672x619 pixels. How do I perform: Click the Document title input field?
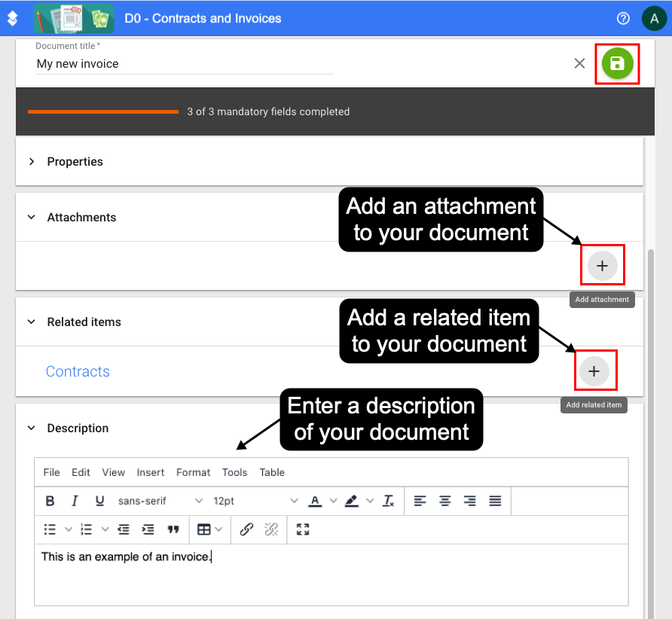[185, 63]
